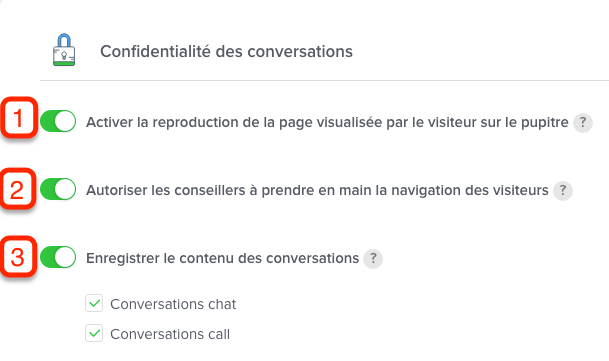Select the Confidentialité des conversations heading
Viewport: 609px width, 361px height.
click(226, 52)
